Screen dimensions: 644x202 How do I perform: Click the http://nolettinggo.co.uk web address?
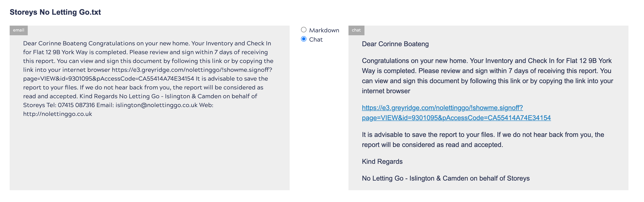click(x=58, y=114)
